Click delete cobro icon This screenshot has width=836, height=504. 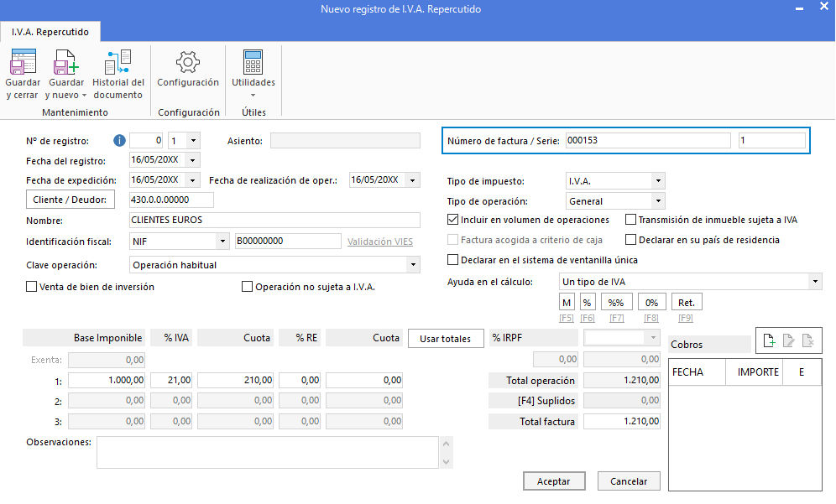point(807,340)
